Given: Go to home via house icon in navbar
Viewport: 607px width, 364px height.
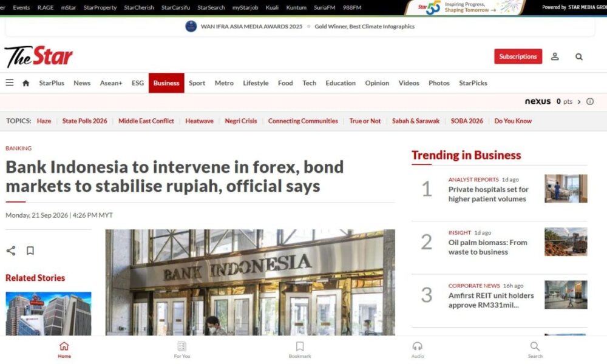Looking at the screenshot, I should click(x=26, y=83).
